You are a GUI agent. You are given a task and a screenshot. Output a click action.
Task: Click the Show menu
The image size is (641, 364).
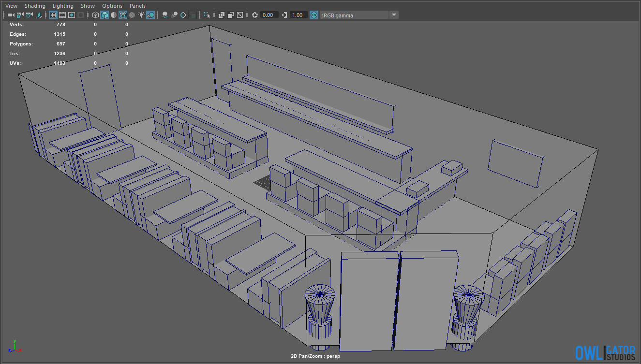(88, 6)
